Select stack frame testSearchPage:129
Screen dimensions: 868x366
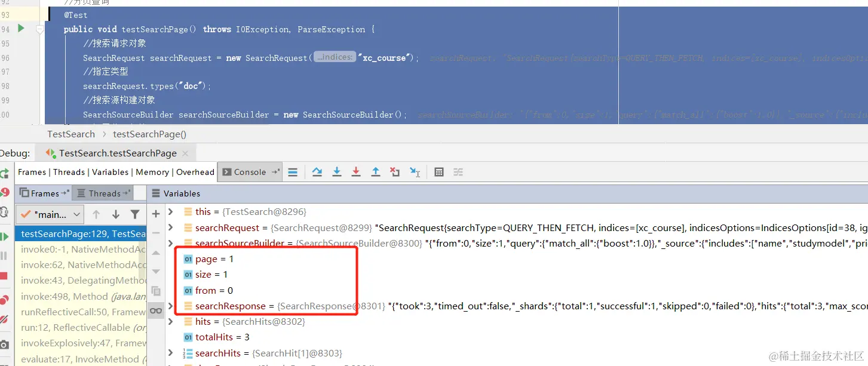tap(81, 233)
